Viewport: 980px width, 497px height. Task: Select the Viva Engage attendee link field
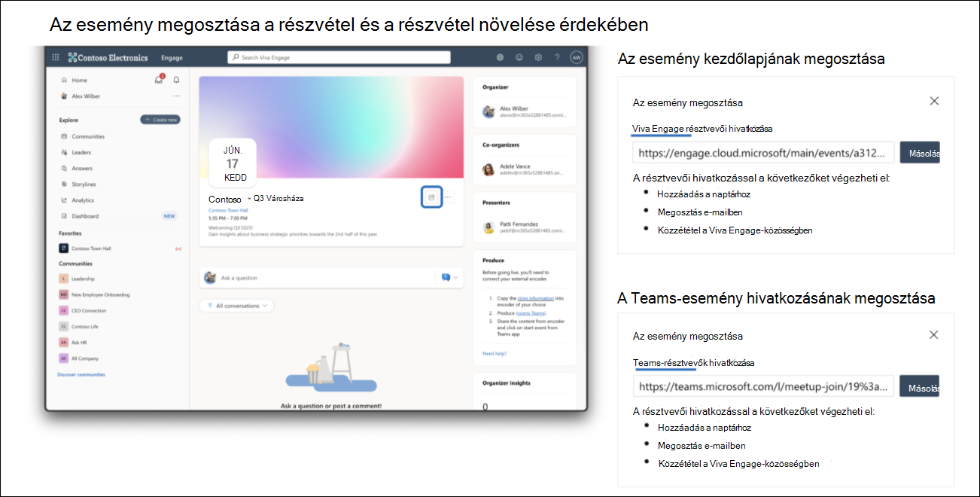(763, 153)
